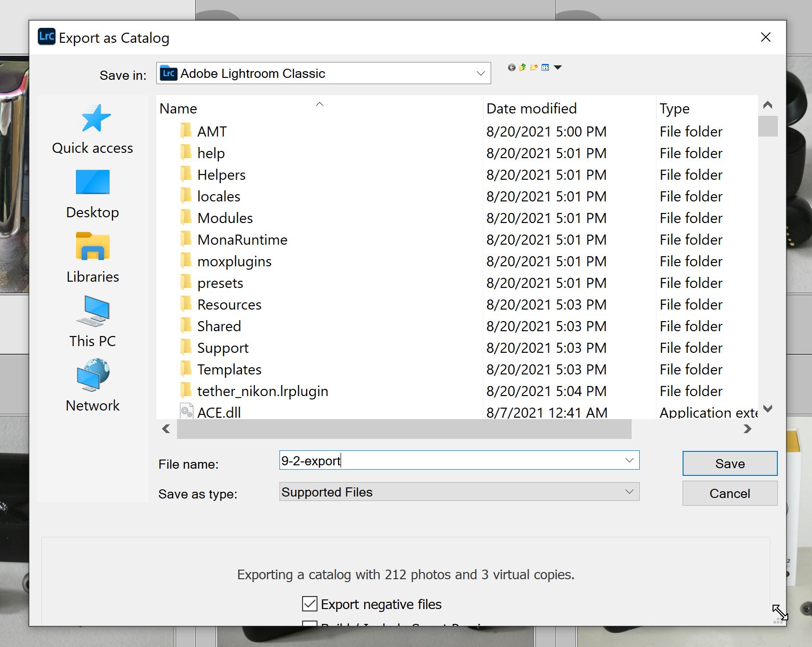Image resolution: width=812 pixels, height=647 pixels.
Task: Uncheck Export negative files
Action: (309, 604)
